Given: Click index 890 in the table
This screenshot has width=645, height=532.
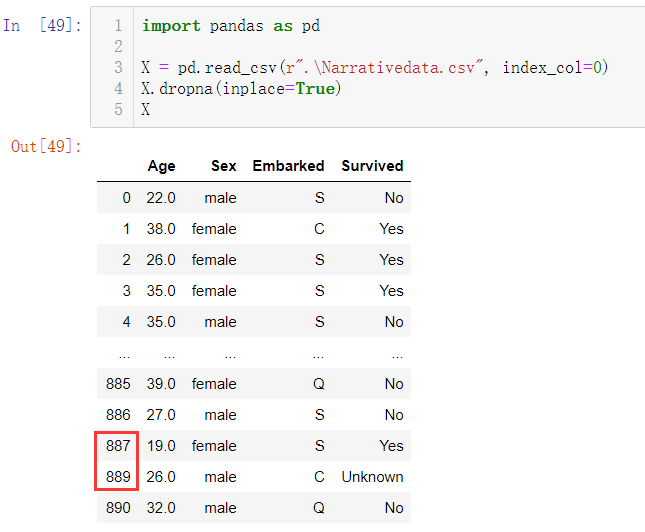Looking at the screenshot, I should click(118, 508).
